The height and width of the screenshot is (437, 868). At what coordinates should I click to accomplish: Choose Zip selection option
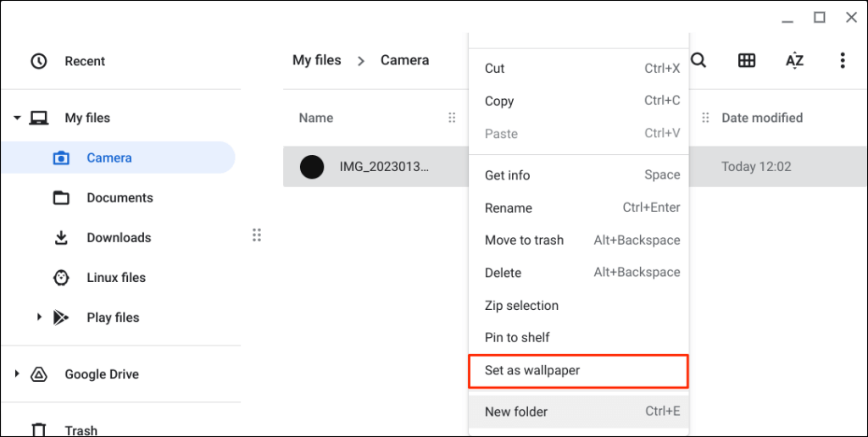(x=521, y=305)
